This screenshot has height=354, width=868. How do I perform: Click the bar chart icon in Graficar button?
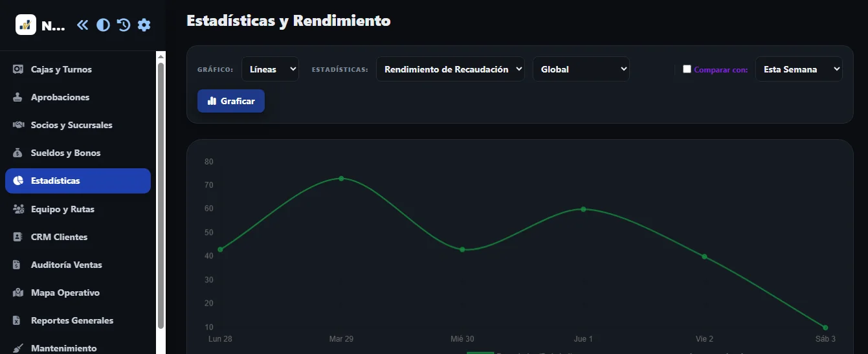pyautogui.click(x=212, y=101)
